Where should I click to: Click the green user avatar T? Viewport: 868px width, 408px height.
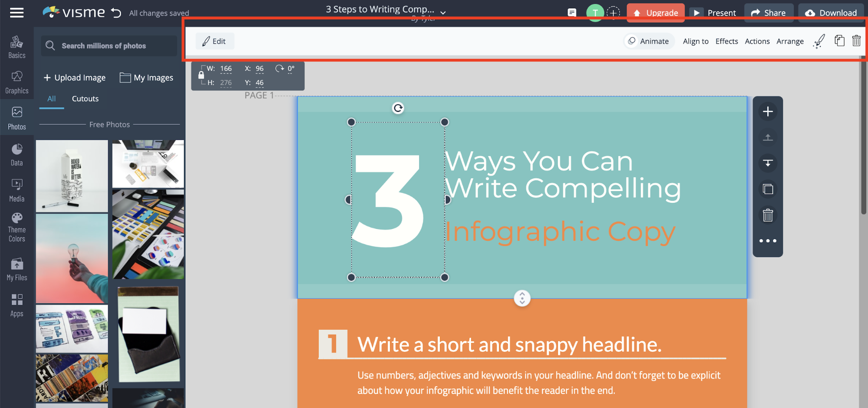(x=595, y=13)
